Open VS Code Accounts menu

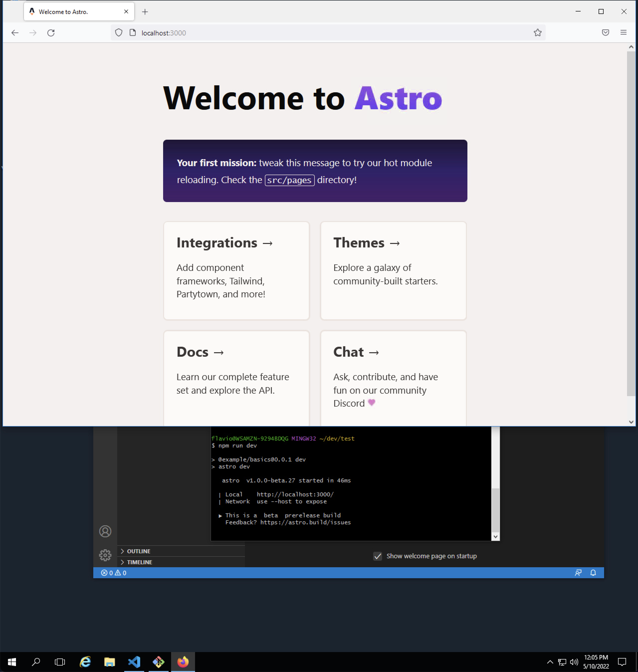tap(105, 531)
